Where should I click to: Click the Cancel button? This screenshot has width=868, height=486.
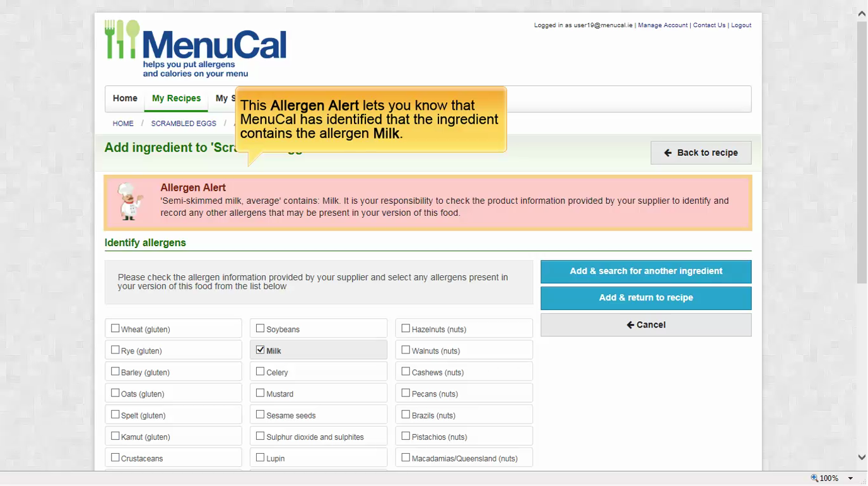(645, 324)
